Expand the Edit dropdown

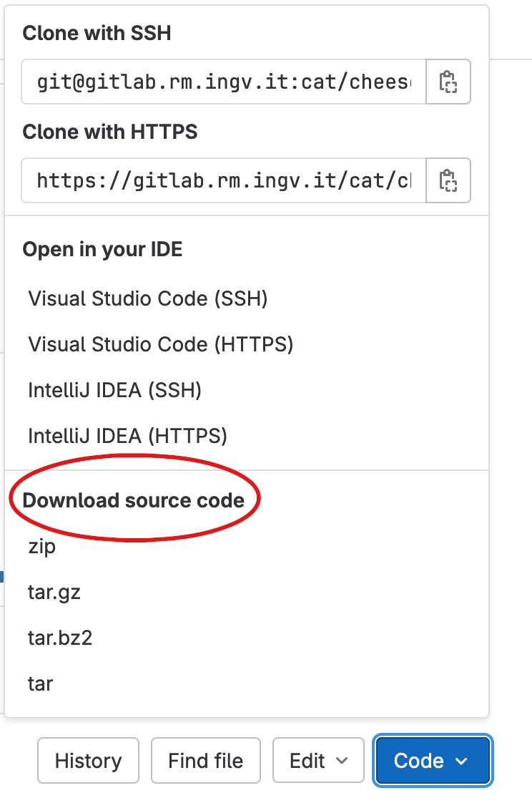[318, 761]
